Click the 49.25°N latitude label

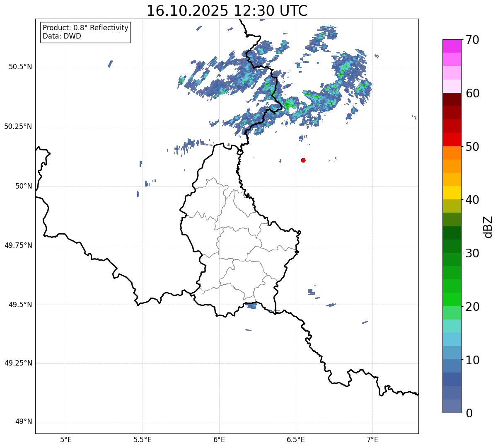tap(18, 363)
